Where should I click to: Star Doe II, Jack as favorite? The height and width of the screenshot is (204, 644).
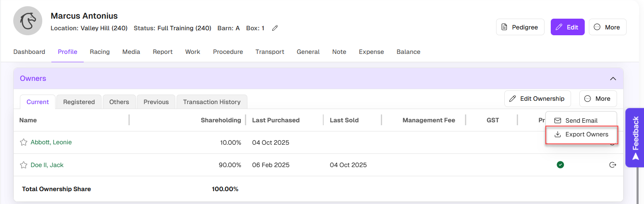24,165
